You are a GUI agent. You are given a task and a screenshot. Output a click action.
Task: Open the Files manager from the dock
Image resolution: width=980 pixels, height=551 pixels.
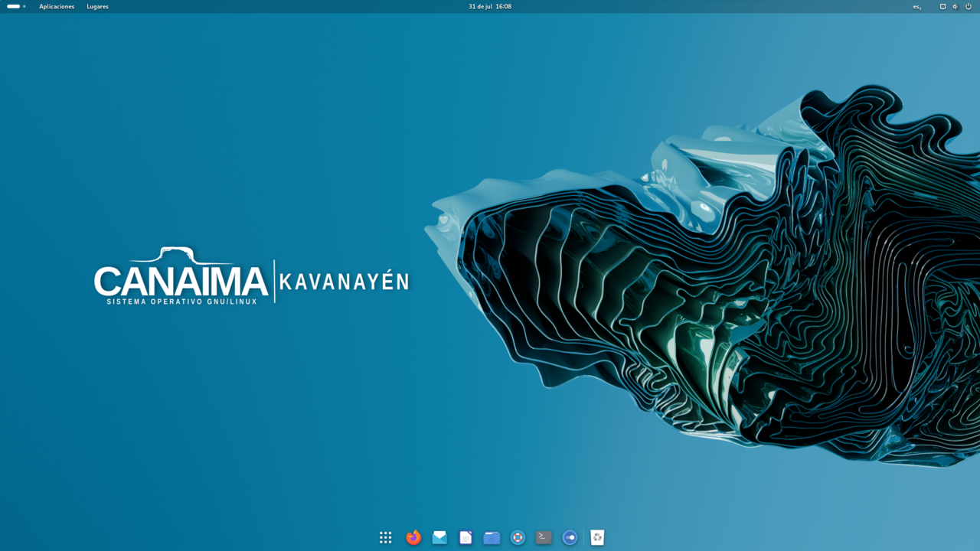(x=492, y=537)
